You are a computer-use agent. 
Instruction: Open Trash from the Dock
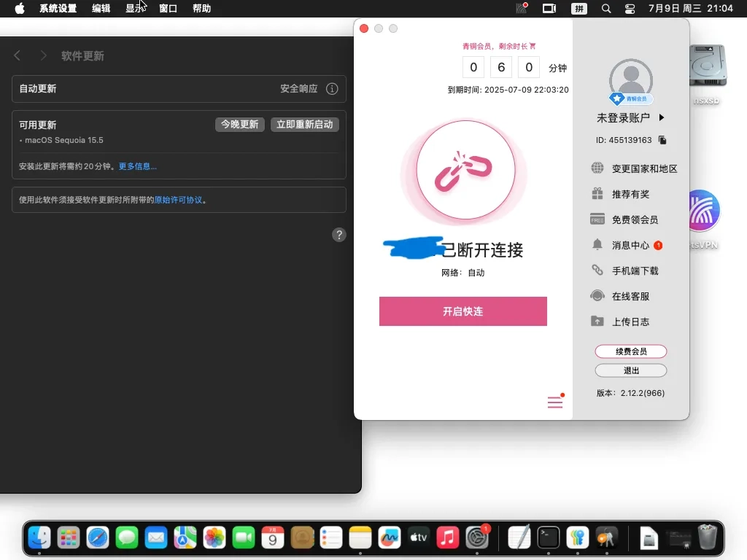tap(708, 537)
